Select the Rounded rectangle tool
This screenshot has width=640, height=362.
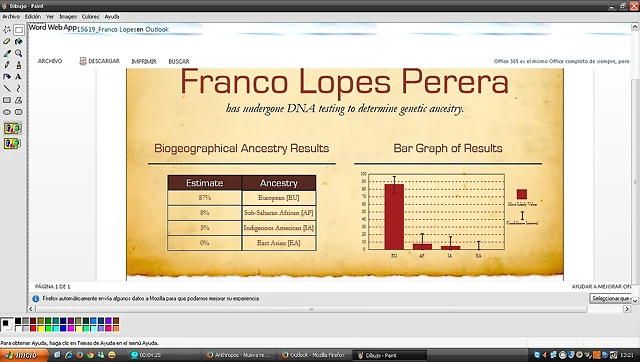pyautogui.click(x=18, y=112)
